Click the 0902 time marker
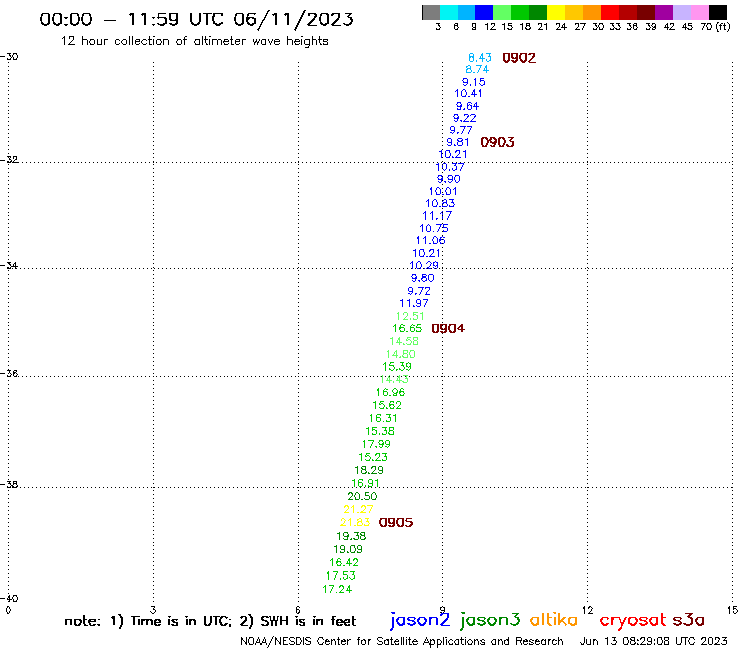The image size is (740, 650). click(x=519, y=58)
